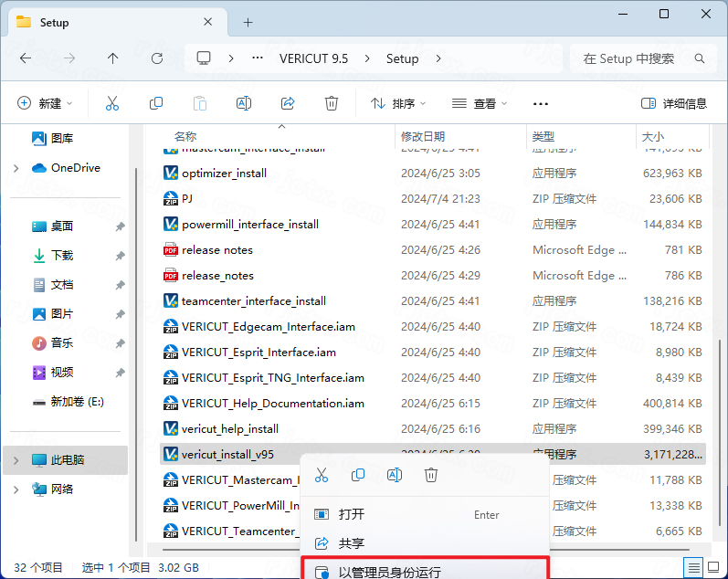Sort by Size (大小) column header

point(653,136)
